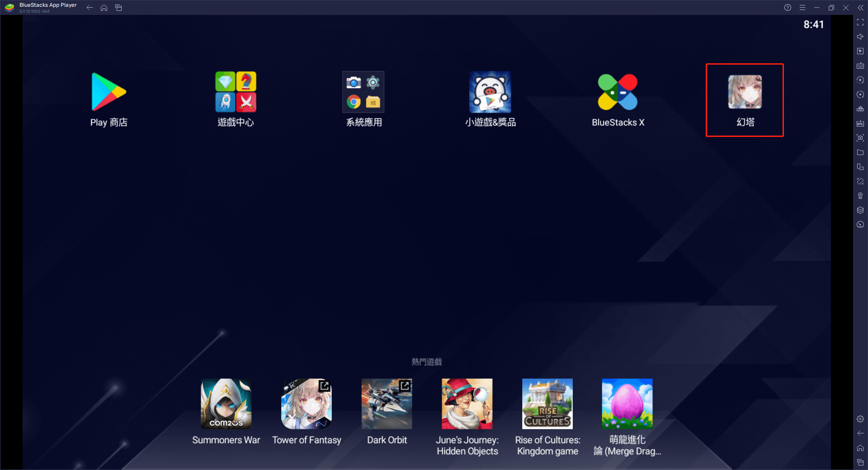Take a screenshot with sidebar icon
The width and height of the screenshot is (868, 470).
tap(860, 138)
